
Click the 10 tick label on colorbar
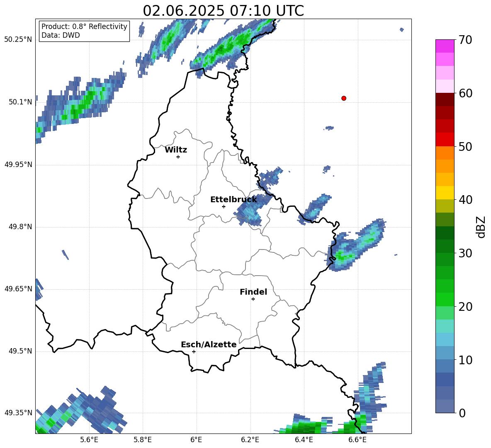click(465, 360)
